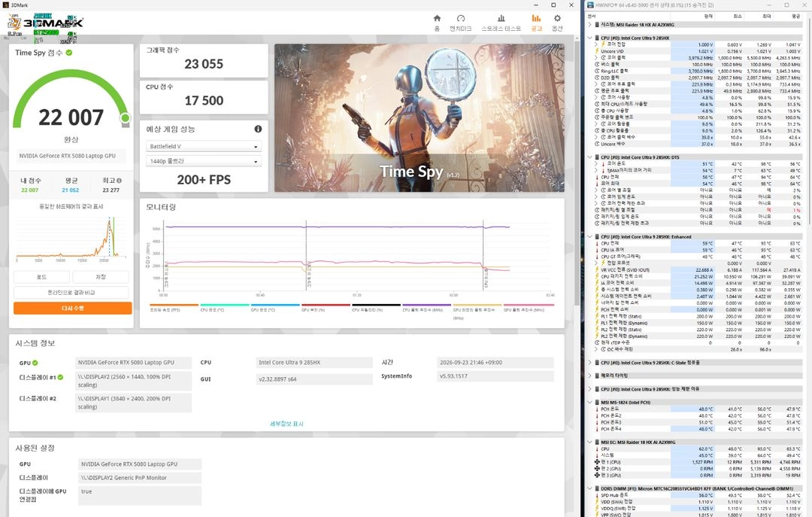Image resolution: width=812 pixels, height=517 pixels.
Task: Click the 3DMark app icon in title bar
Action: pyautogui.click(x=5, y=5)
